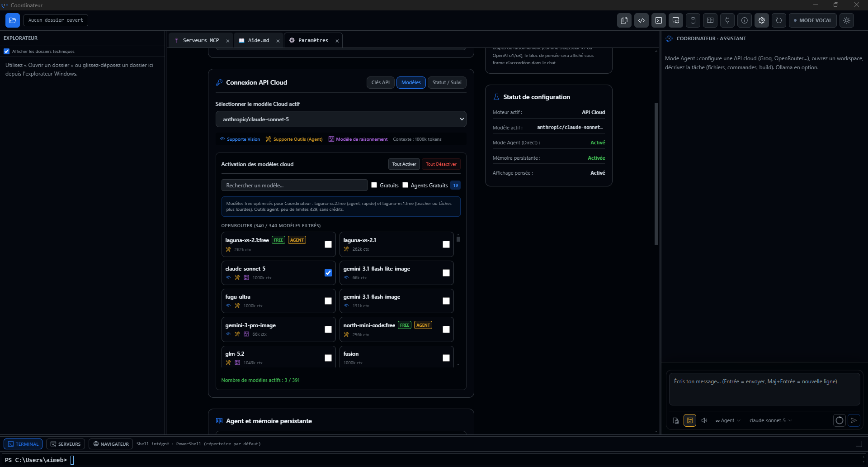The height and width of the screenshot is (467, 868).
Task: Enable the laguna-xs-2.1 non-free model checkbox
Action: [x=446, y=244]
